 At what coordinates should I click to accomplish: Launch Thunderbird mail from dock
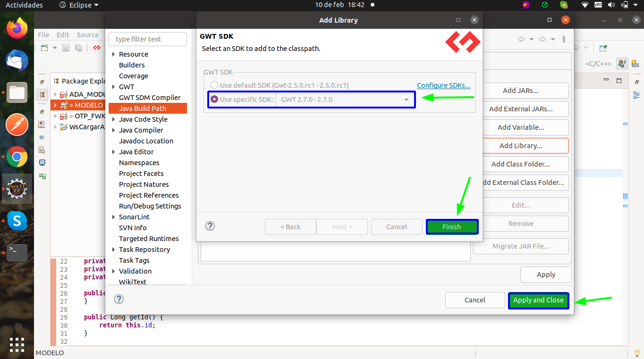pyautogui.click(x=17, y=60)
